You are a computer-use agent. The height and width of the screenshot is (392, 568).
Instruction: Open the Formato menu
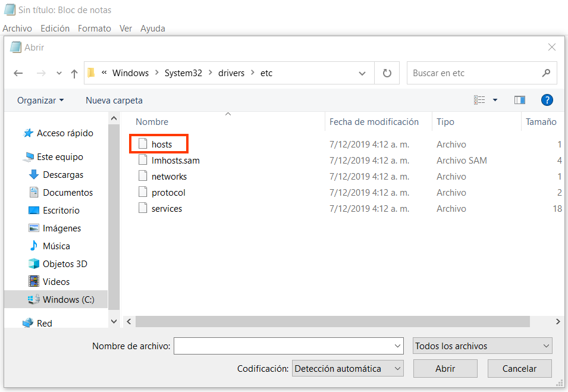[x=94, y=28]
